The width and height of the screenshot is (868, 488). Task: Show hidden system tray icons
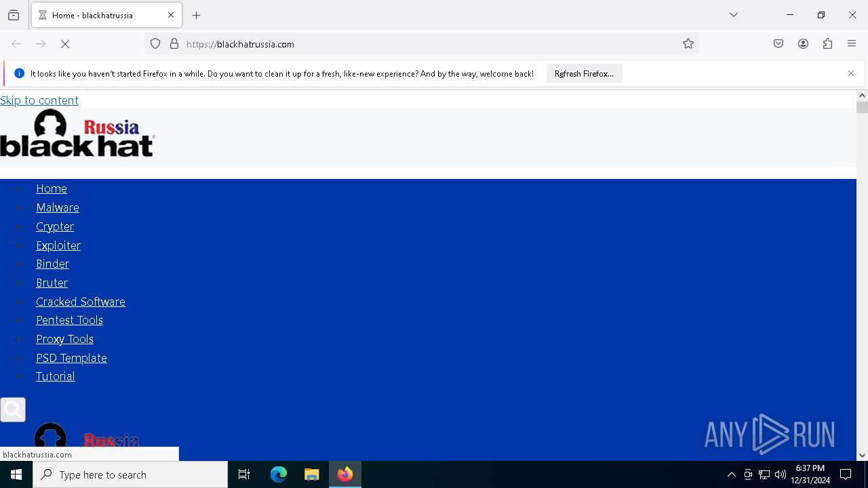click(x=731, y=475)
